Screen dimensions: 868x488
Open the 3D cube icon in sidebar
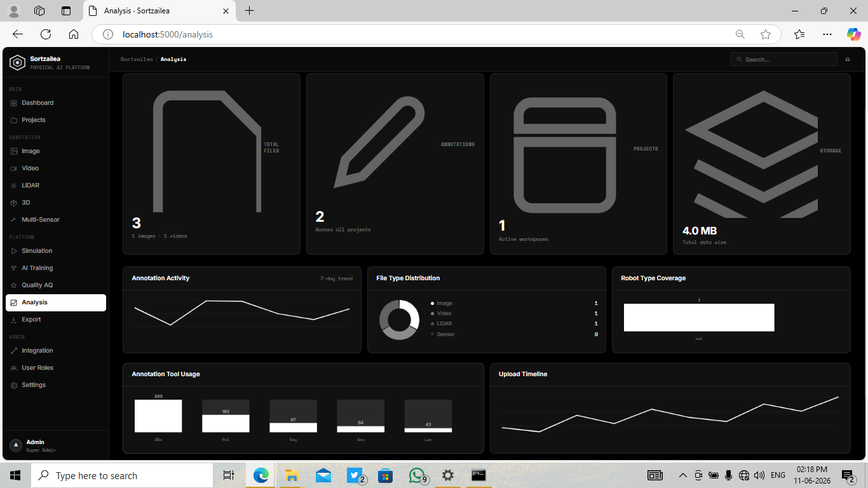14,203
